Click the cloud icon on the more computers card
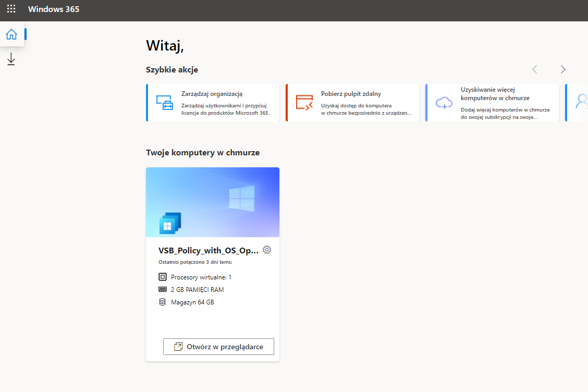The image size is (588, 392). tap(444, 102)
